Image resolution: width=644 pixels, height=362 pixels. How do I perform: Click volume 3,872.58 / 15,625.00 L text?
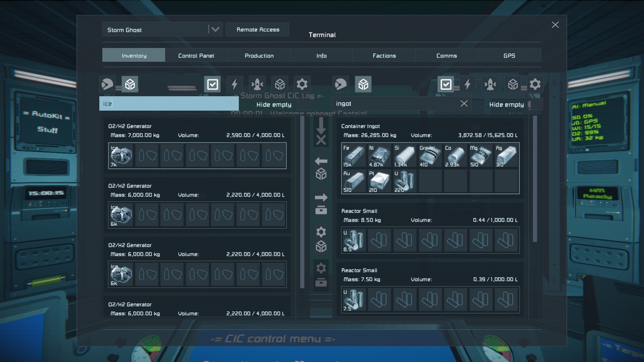(x=488, y=135)
